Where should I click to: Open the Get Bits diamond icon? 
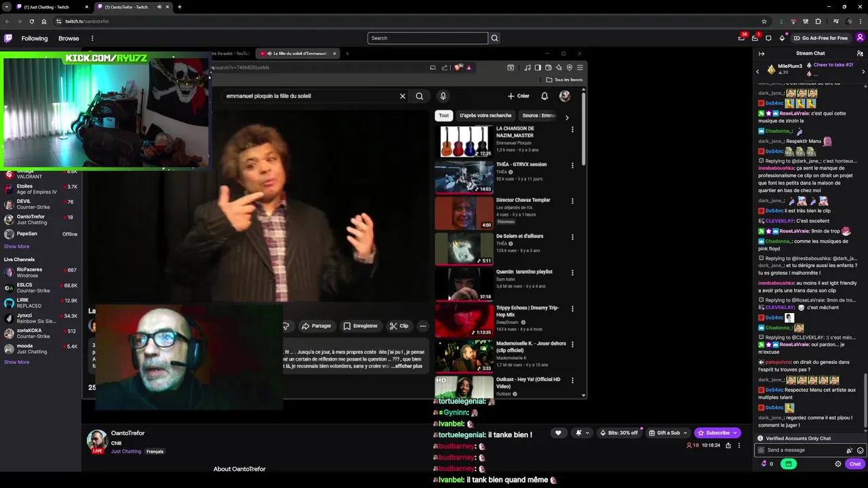[x=782, y=38]
